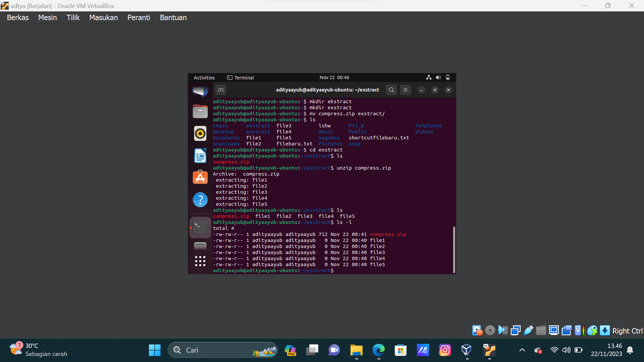Open Windows Task View on taskbar
This screenshot has height=362, width=644.
[312, 350]
